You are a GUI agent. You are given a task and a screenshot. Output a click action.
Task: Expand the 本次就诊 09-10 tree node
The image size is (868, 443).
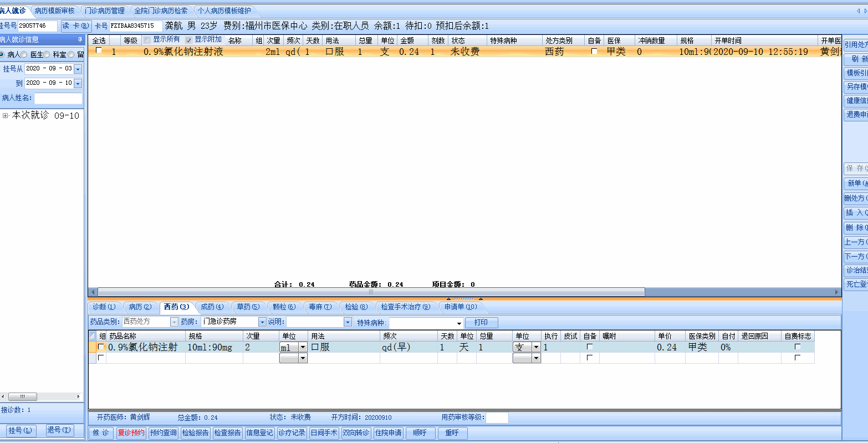click(x=6, y=116)
